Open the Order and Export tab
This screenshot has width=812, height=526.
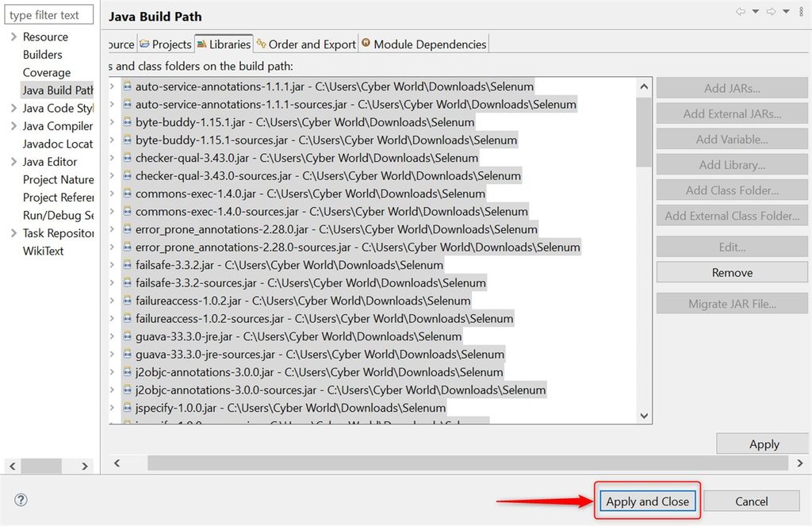[306, 44]
